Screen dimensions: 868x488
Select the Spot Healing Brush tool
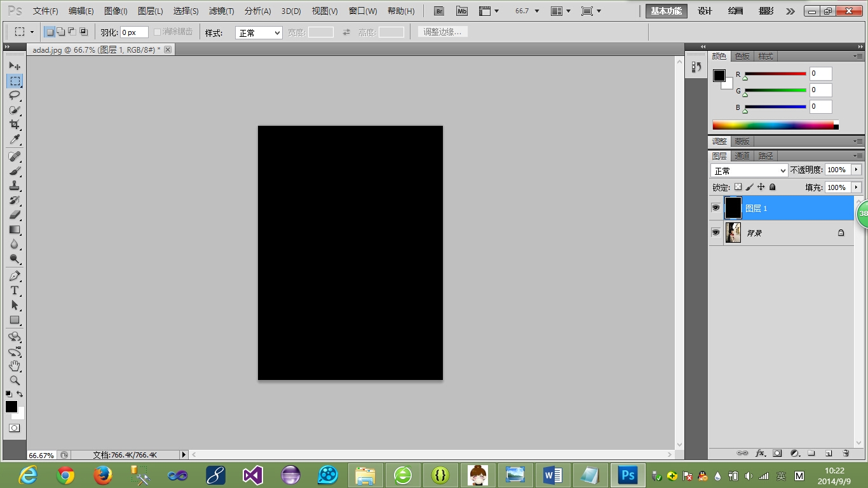tap(15, 156)
